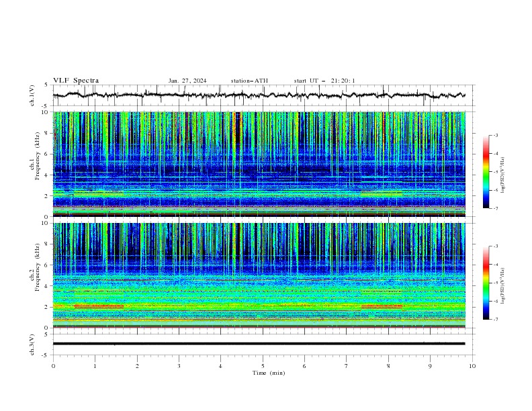
Task: Click the "8" kHz tick on ch.2 axis
Action: click(x=47, y=244)
